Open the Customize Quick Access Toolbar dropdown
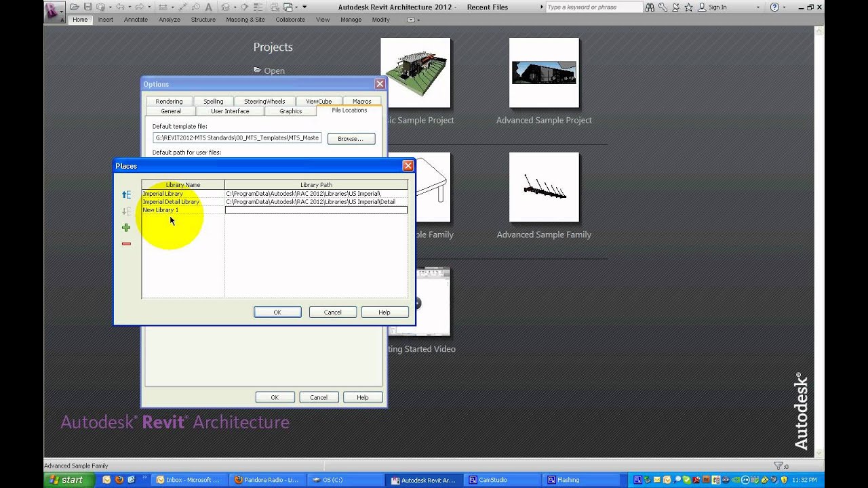The width and height of the screenshot is (868, 488). [x=304, y=7]
